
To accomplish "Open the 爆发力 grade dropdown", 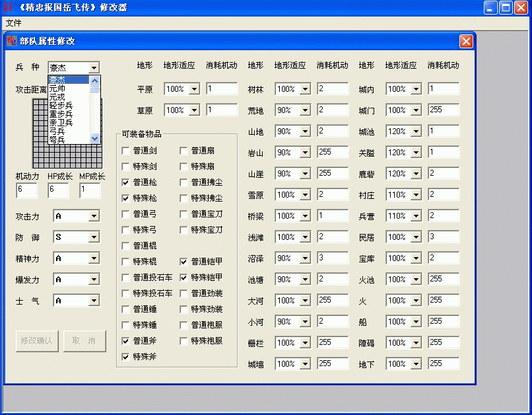I will (x=94, y=280).
